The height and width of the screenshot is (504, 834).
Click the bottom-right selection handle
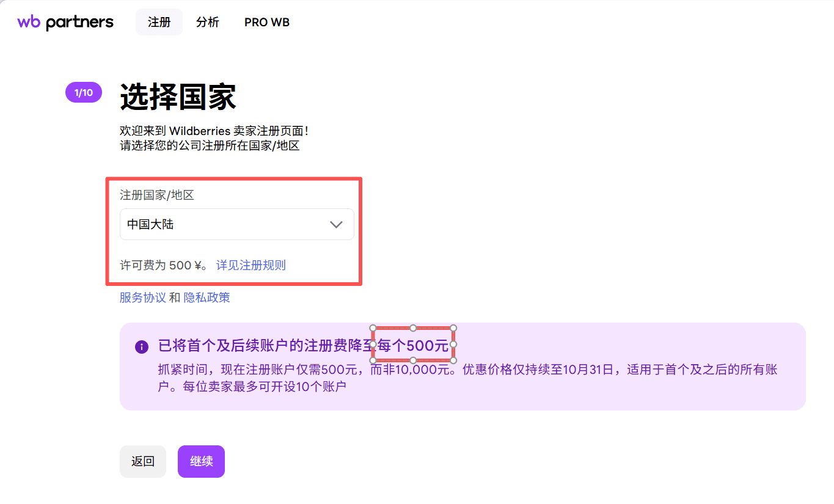click(453, 360)
